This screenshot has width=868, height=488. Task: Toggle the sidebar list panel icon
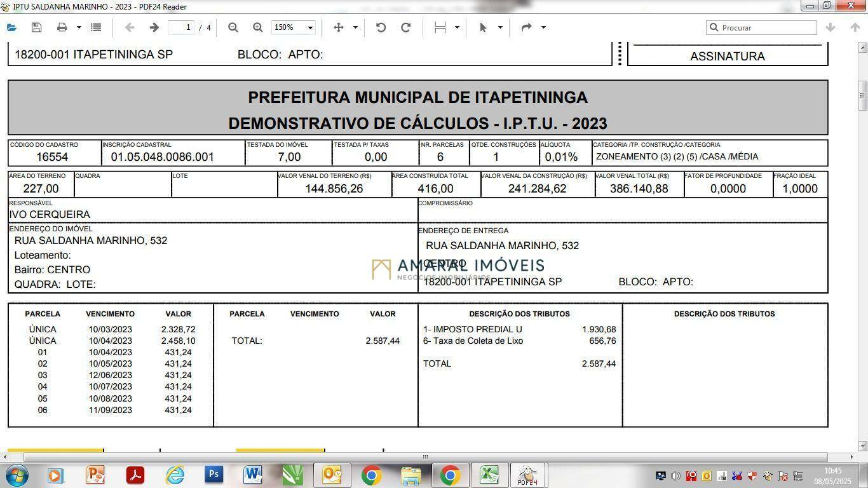[x=96, y=27]
